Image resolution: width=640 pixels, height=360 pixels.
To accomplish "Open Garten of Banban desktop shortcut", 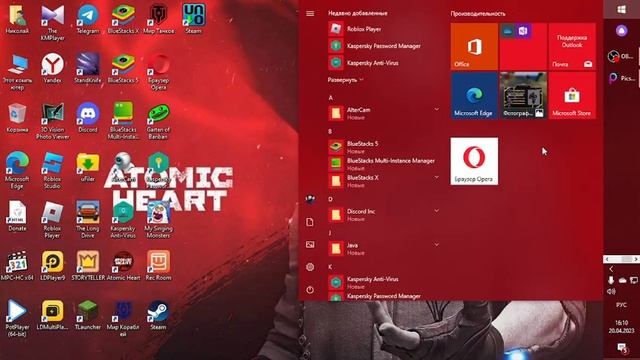I will [x=158, y=121].
